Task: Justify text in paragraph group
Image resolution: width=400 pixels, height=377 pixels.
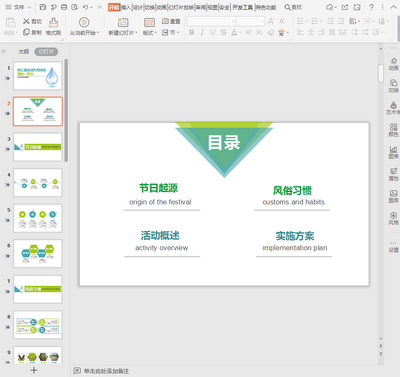Action: click(x=332, y=32)
